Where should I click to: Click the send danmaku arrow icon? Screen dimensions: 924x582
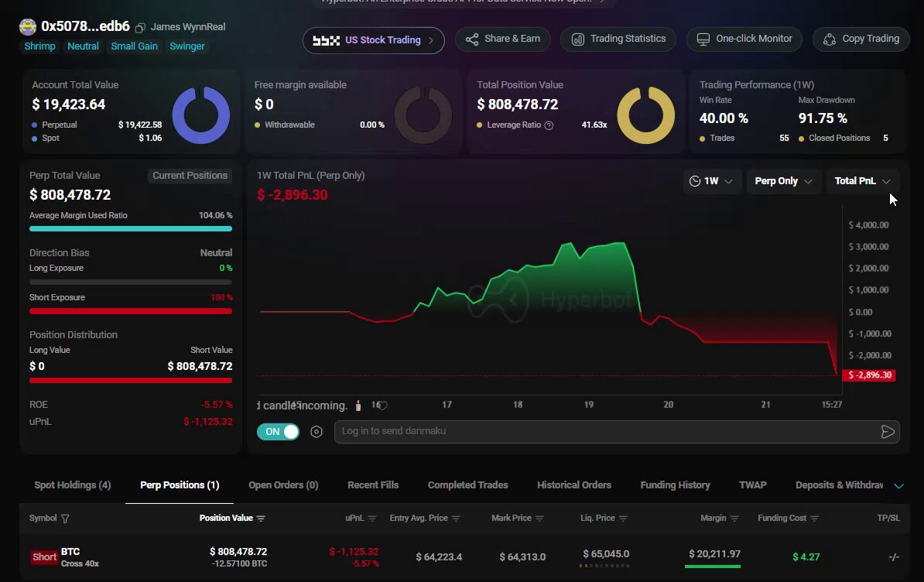coord(888,432)
